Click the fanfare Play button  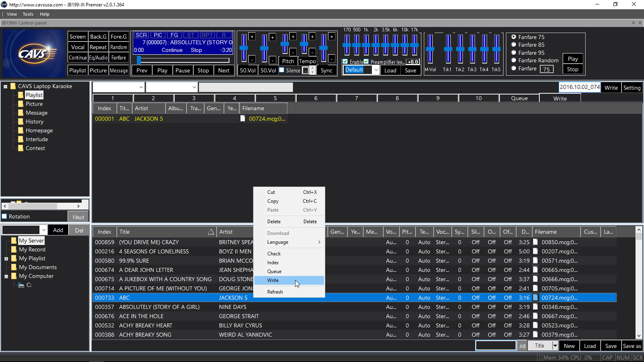[x=573, y=59]
